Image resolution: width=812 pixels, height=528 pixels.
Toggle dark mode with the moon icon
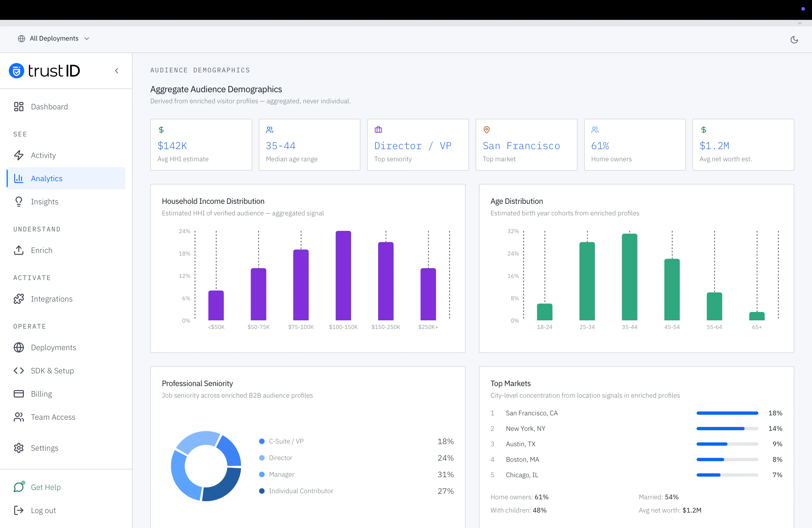(x=794, y=39)
